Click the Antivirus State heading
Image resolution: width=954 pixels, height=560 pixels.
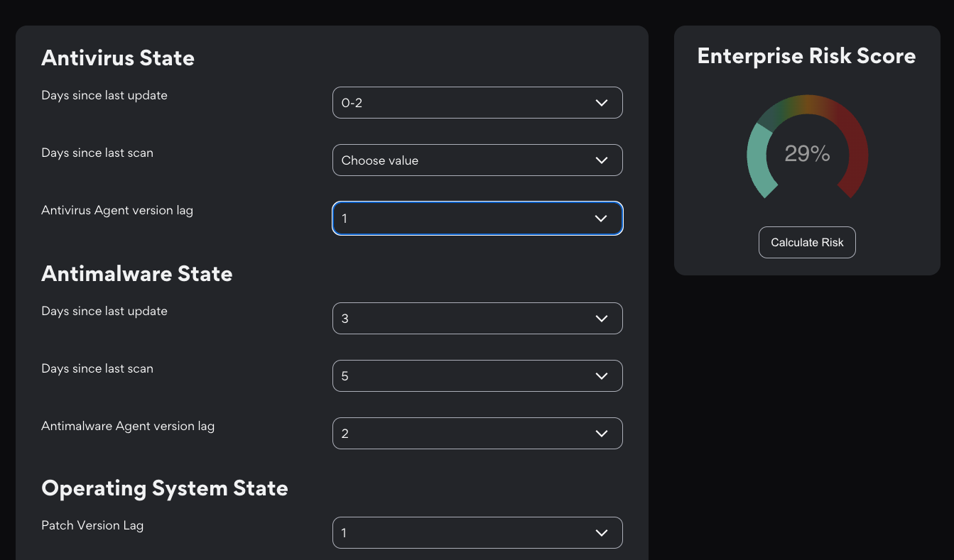tap(118, 58)
